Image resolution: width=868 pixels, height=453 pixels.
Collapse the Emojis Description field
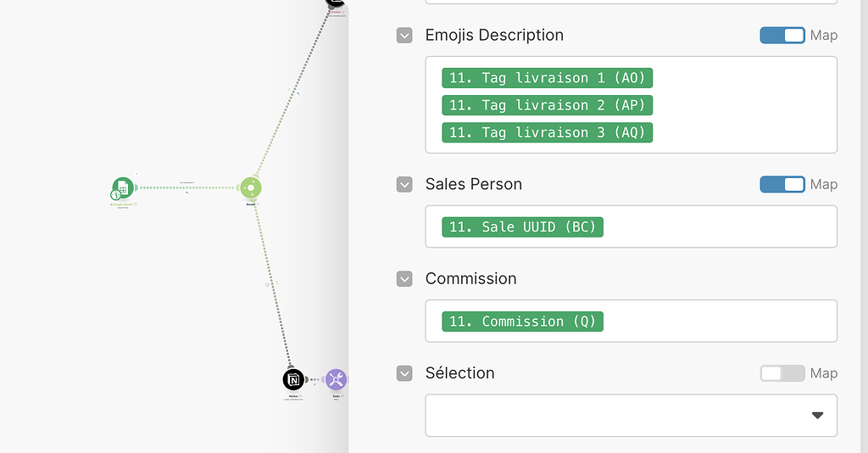coord(404,36)
